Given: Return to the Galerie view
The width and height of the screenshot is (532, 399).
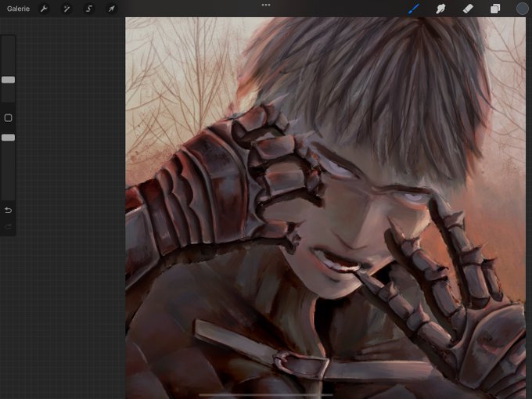Looking at the screenshot, I should click(18, 9).
